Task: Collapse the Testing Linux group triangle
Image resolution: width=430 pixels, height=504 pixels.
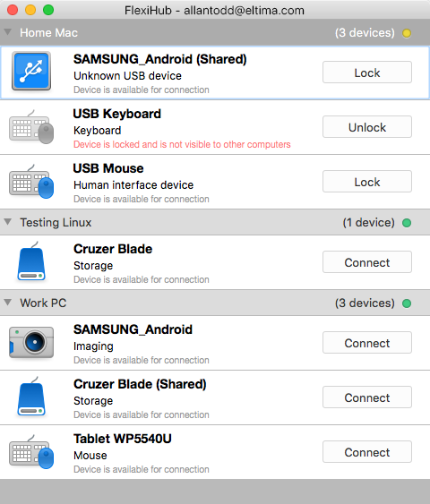Action: tap(8, 221)
